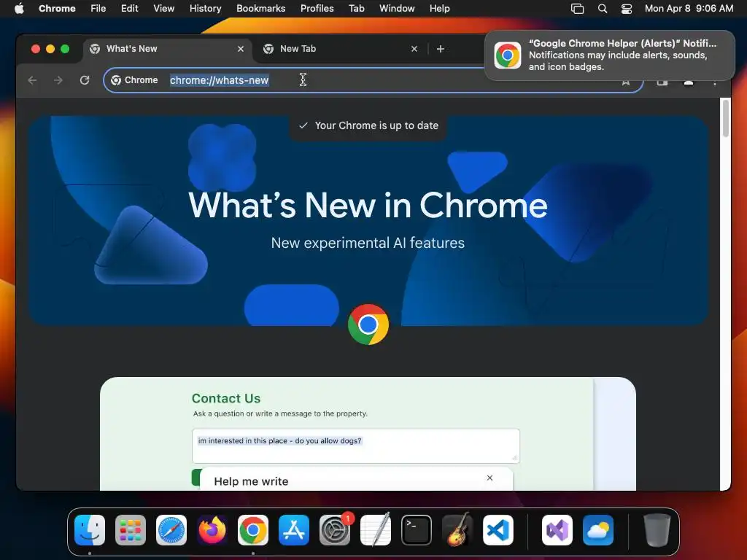Launch Terminal from the Dock
The height and width of the screenshot is (560, 747).
point(417,530)
